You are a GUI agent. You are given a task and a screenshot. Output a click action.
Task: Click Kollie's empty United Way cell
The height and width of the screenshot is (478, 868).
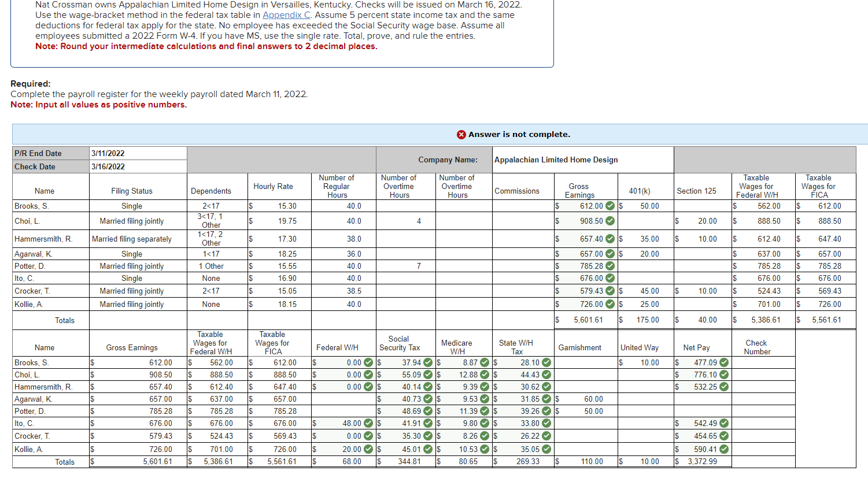644,449
